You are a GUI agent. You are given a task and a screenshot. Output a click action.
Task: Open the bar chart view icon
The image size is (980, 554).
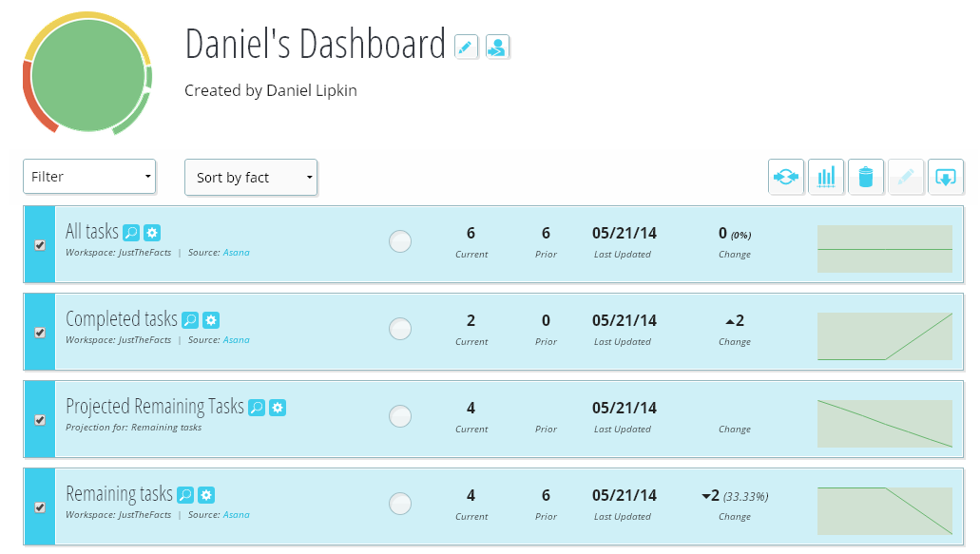point(826,177)
